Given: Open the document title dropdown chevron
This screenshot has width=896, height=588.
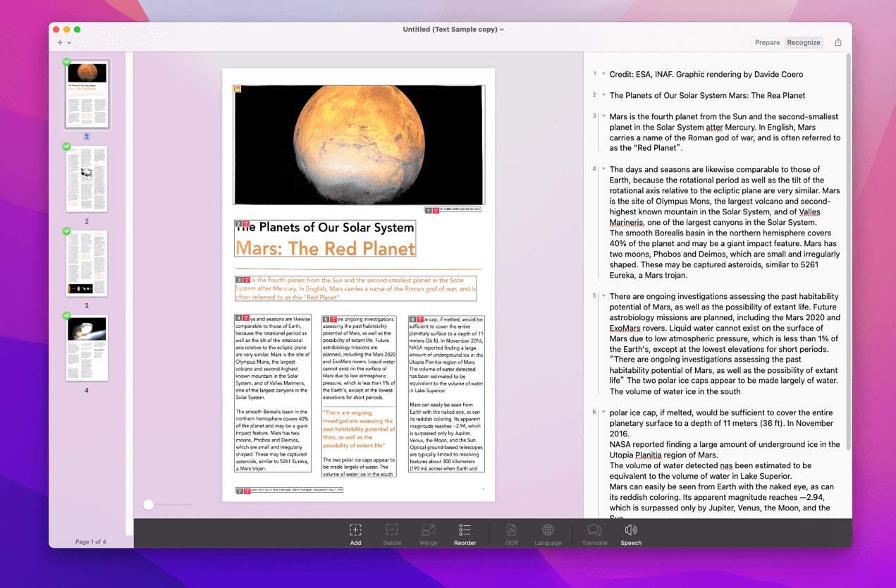Looking at the screenshot, I should pyautogui.click(x=502, y=30).
